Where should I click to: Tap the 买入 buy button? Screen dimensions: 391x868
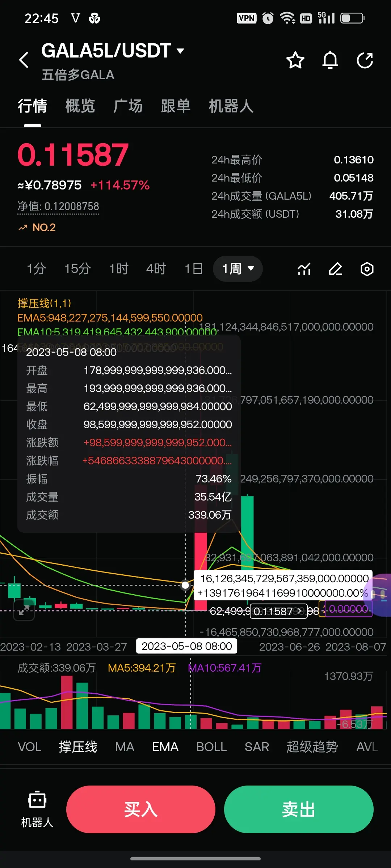(141, 809)
